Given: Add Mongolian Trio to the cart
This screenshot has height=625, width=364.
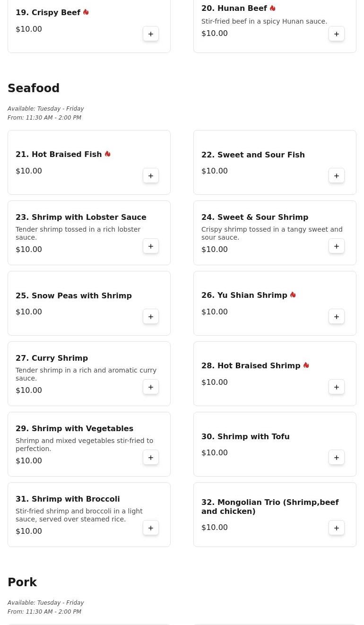Looking at the screenshot, I should click(337, 528).
